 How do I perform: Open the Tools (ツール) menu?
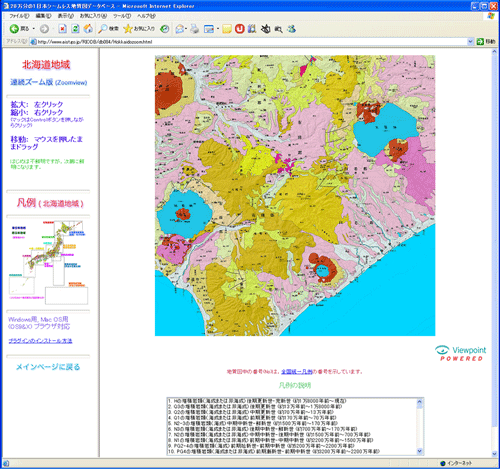coord(122,16)
